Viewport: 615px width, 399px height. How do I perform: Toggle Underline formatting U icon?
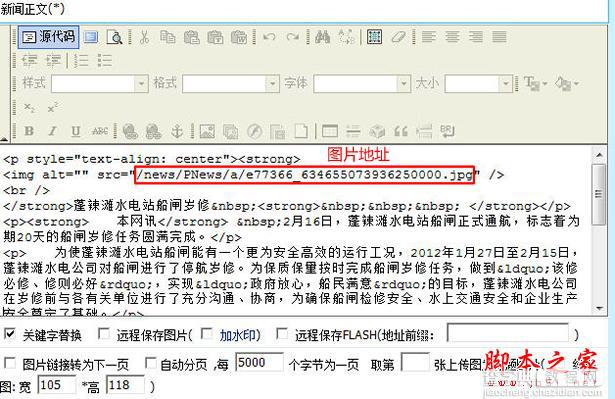(76, 131)
